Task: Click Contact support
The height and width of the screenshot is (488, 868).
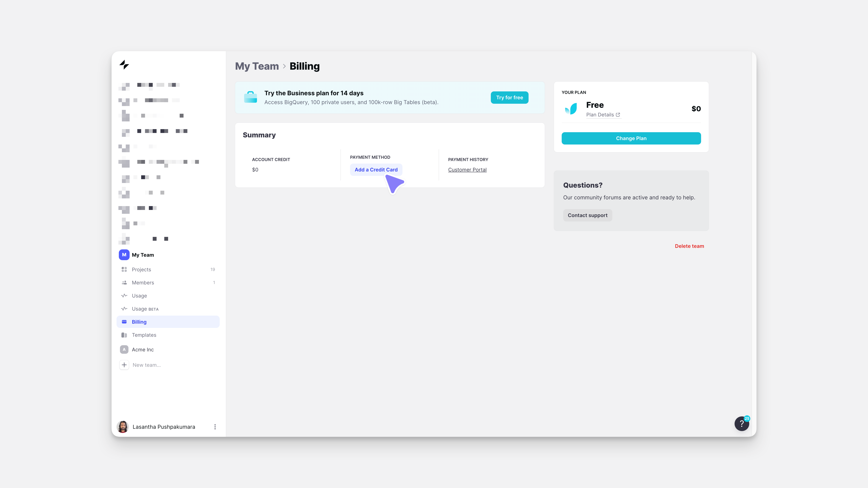Action: coord(587,215)
